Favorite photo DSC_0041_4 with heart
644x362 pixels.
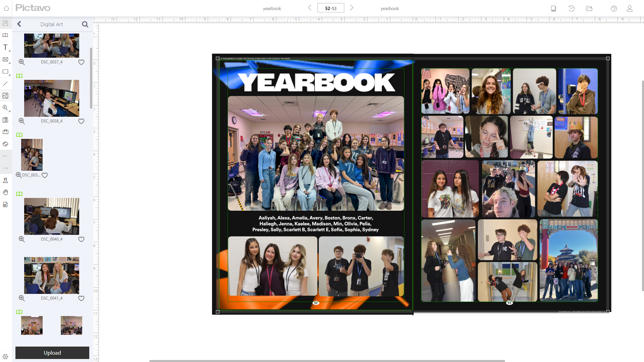click(x=81, y=298)
